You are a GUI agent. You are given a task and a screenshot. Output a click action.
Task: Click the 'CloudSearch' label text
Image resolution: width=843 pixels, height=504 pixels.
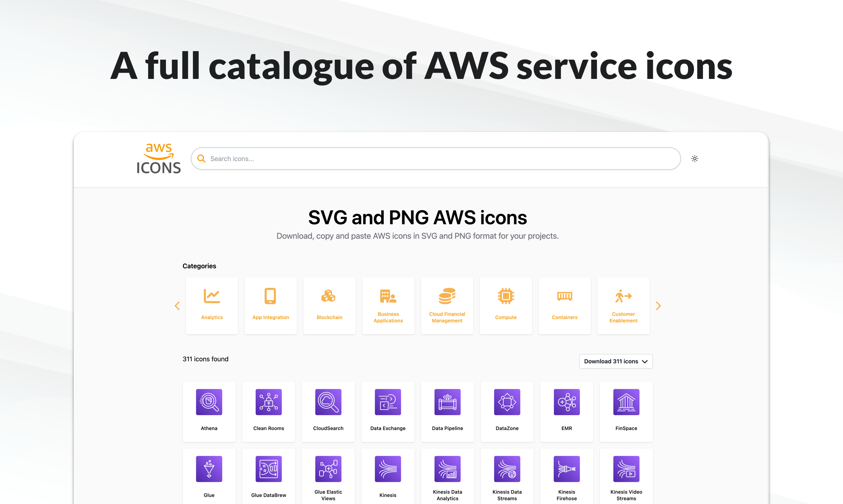pyautogui.click(x=328, y=428)
